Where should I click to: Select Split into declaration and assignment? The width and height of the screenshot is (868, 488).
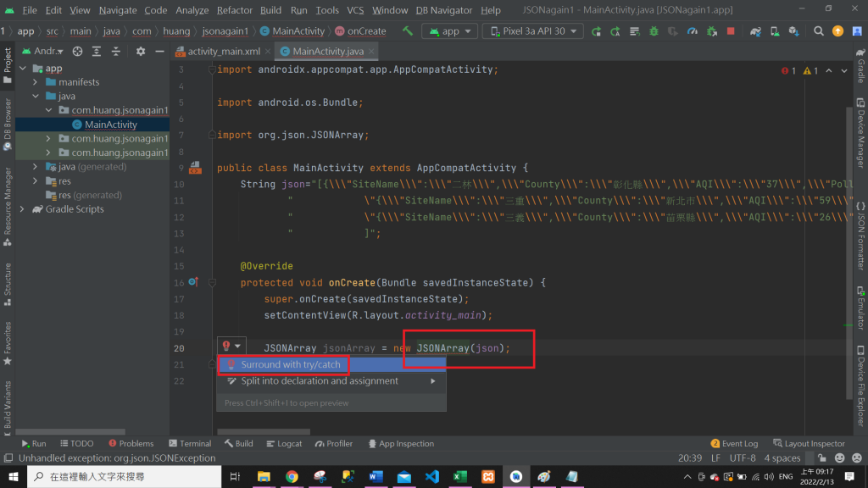[x=331, y=380]
